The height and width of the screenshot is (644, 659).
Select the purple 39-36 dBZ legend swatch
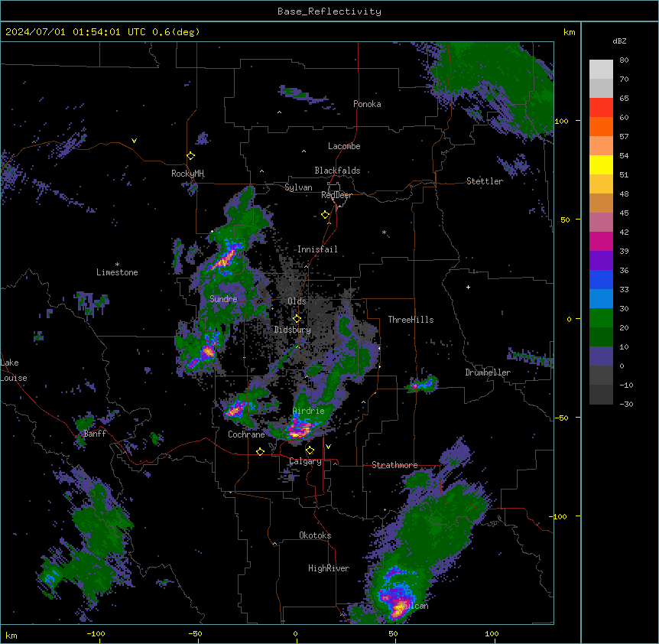pos(601,261)
